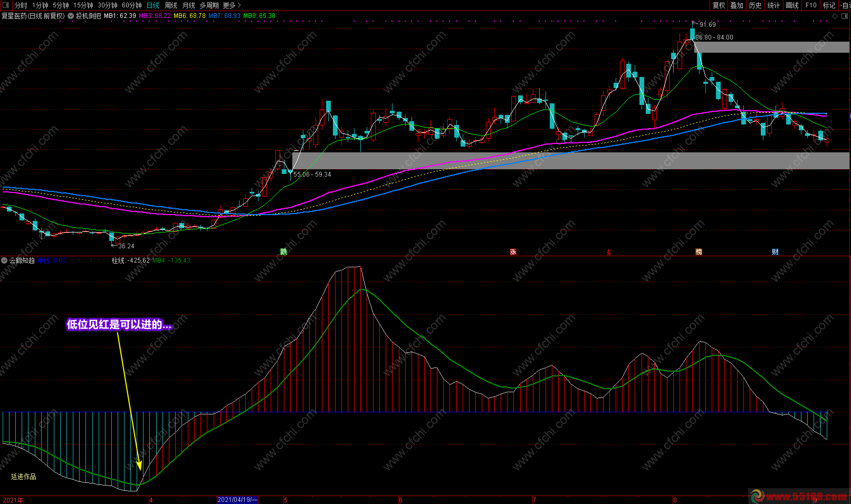Click the blue 财 event marker
The image size is (851, 504).
pos(775,251)
